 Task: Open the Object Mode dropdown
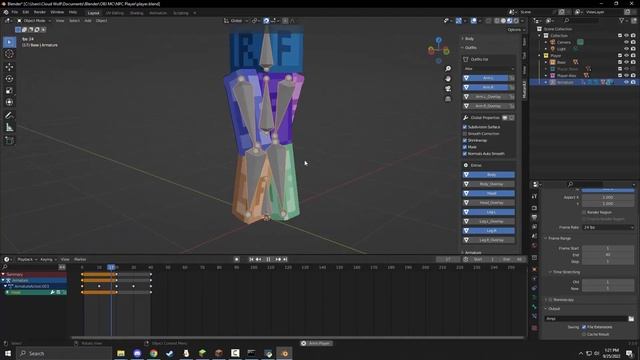pyautogui.click(x=34, y=20)
